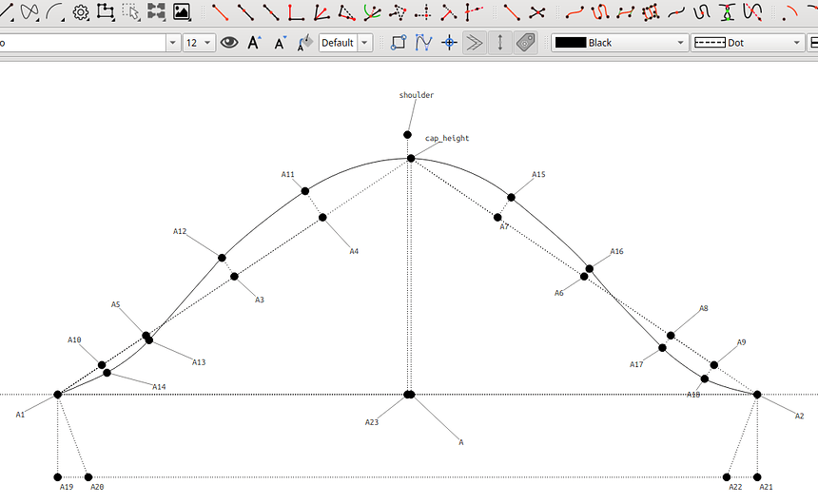Viewport: 818px width, 504px height.
Task: Click the 'A23' label on canvas
Action: (372, 422)
